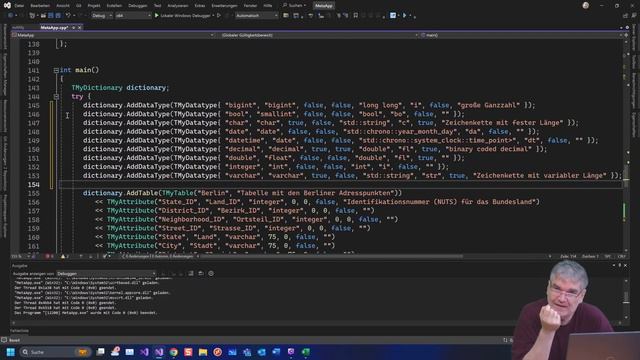Open the Hilfe menu
The image size is (640, 360).
268,6
